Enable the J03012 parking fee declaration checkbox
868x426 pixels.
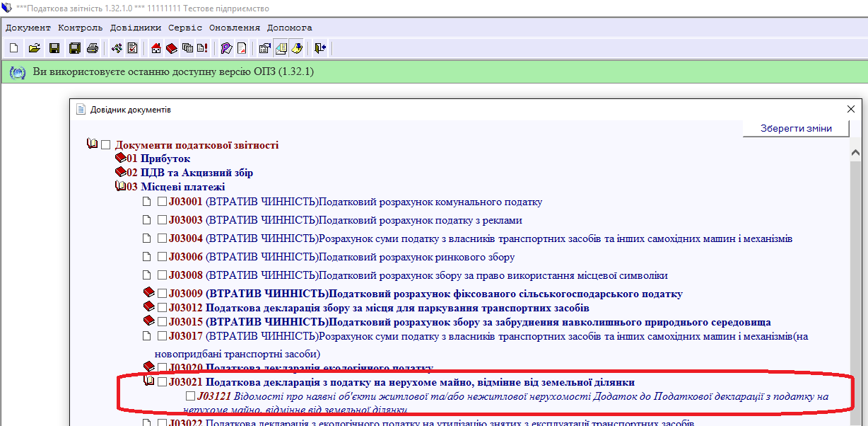point(163,309)
